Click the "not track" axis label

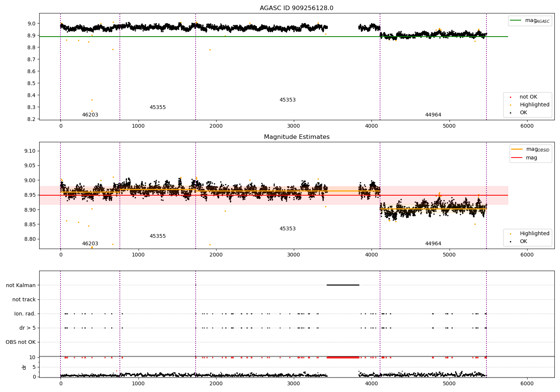[x=24, y=299]
